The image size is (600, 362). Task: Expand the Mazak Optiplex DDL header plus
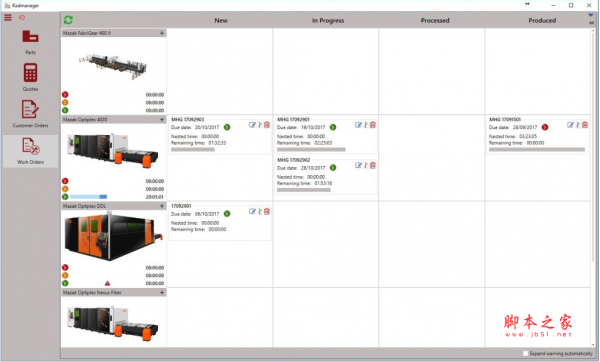click(x=162, y=206)
